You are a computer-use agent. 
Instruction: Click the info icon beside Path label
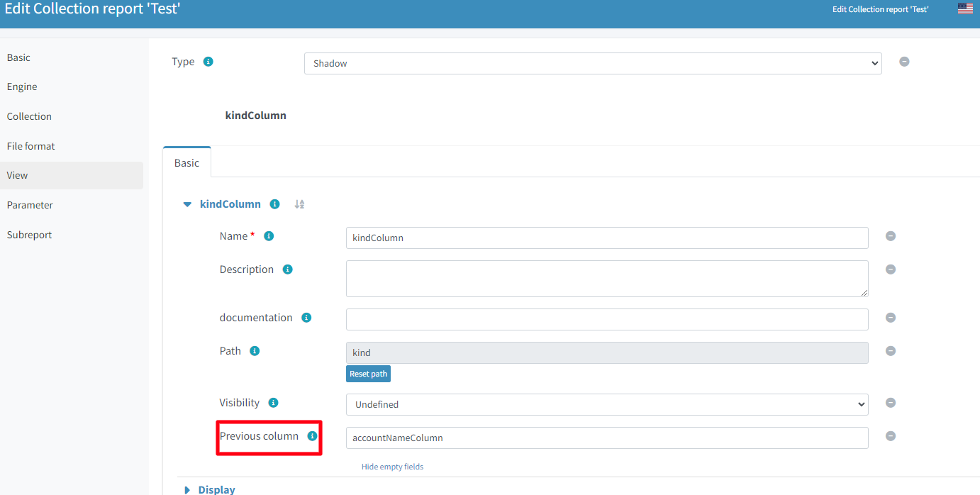255,351
